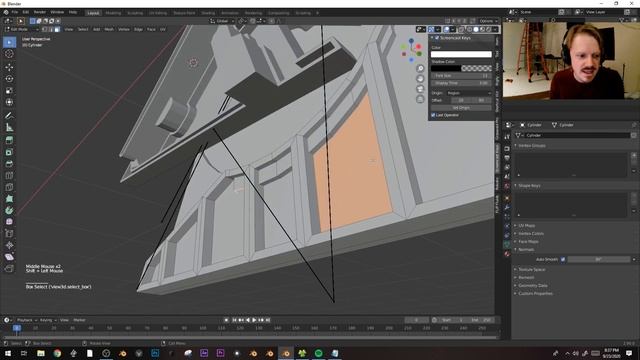Toggle viewport overlays button
Viewport: 640px width, 360px height.
[446, 29]
